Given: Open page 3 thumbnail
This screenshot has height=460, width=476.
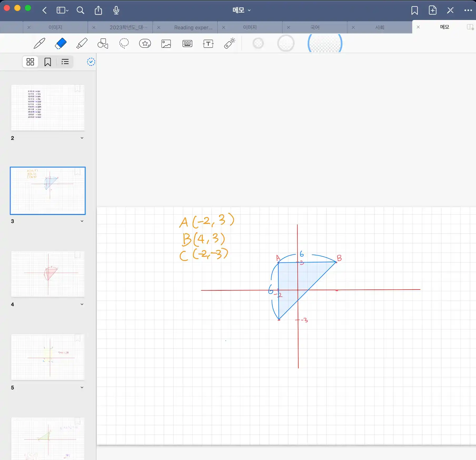Looking at the screenshot, I should click(x=48, y=191).
